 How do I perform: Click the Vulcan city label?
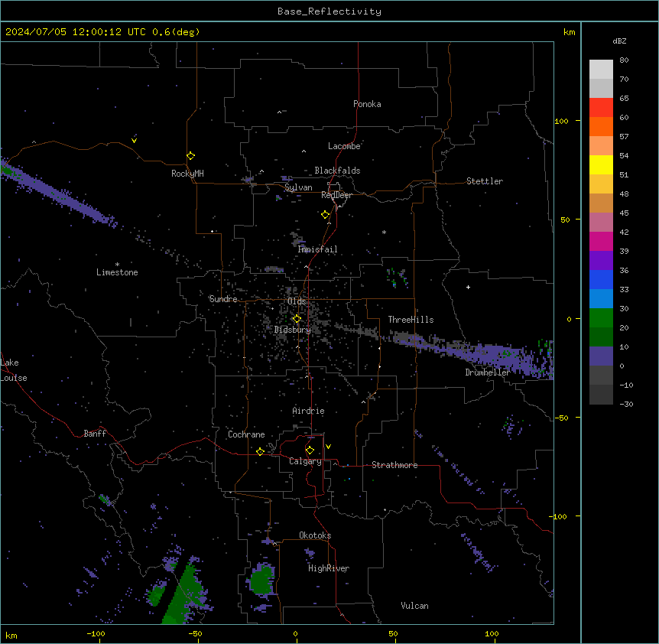coord(414,606)
